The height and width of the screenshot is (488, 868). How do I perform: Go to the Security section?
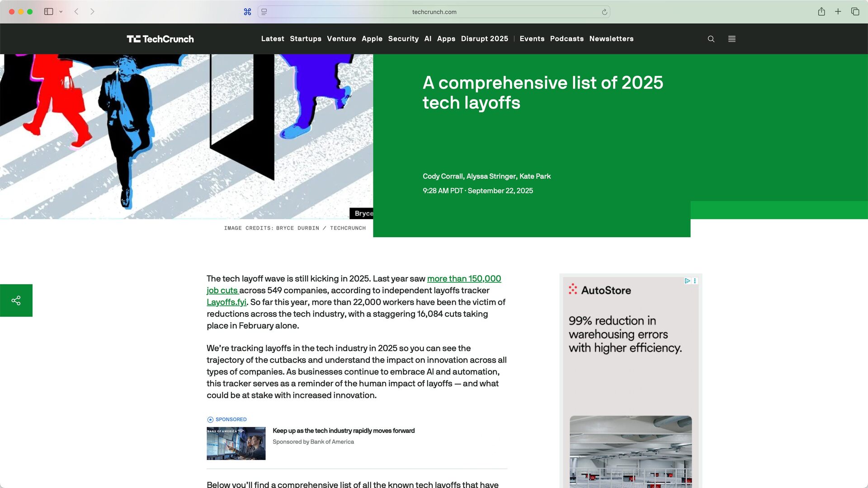tap(403, 39)
